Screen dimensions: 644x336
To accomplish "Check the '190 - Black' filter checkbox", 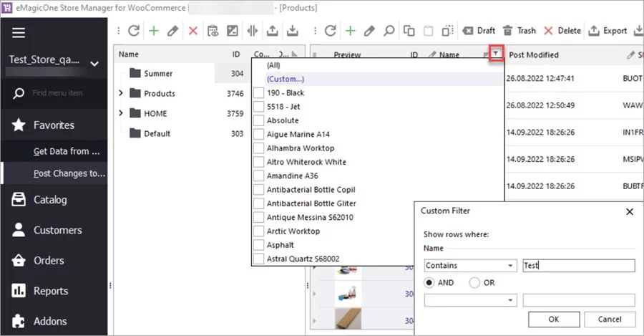I will point(259,93).
